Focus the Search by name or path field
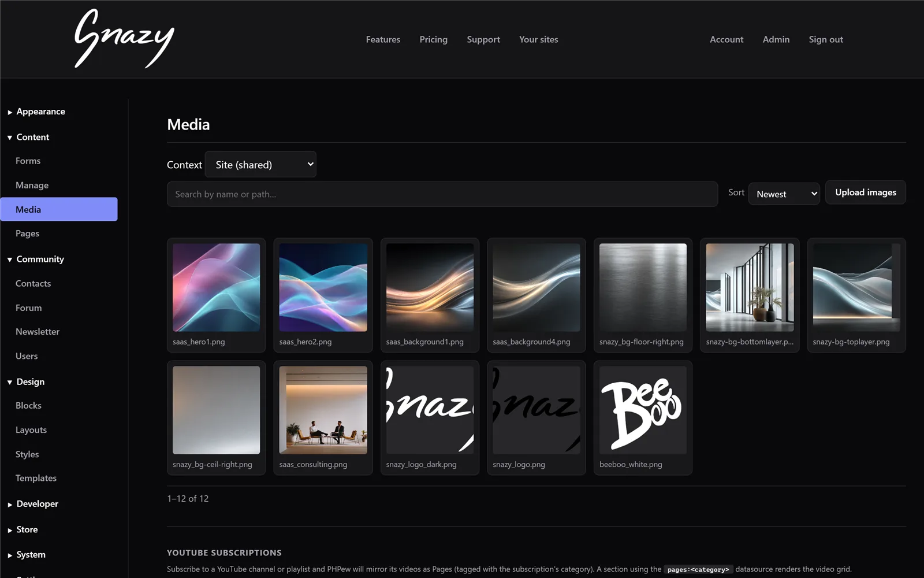Screen dimensions: 924x578 [x=442, y=194]
